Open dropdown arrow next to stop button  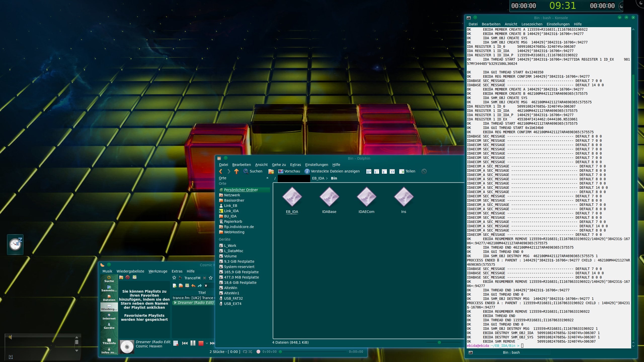(207, 343)
